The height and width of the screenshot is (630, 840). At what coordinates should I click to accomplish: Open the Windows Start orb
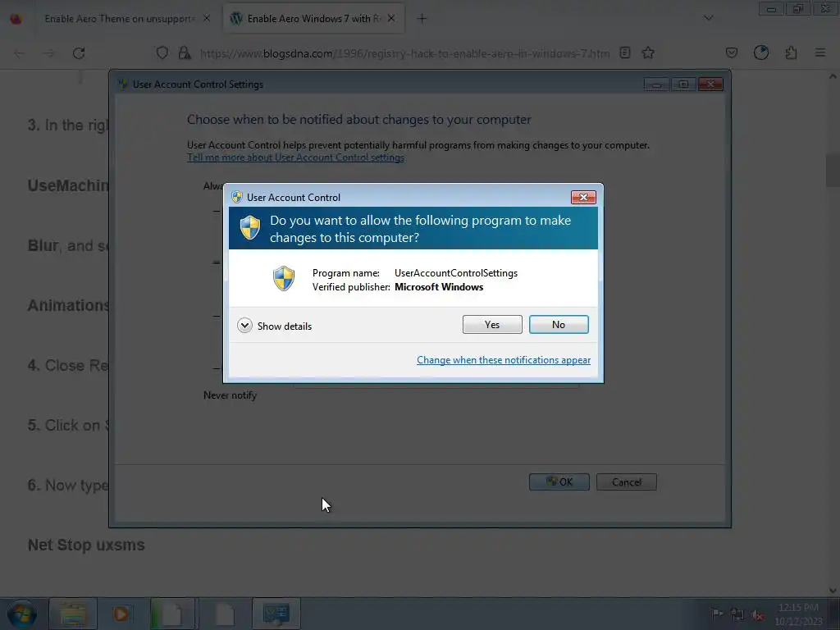22,614
